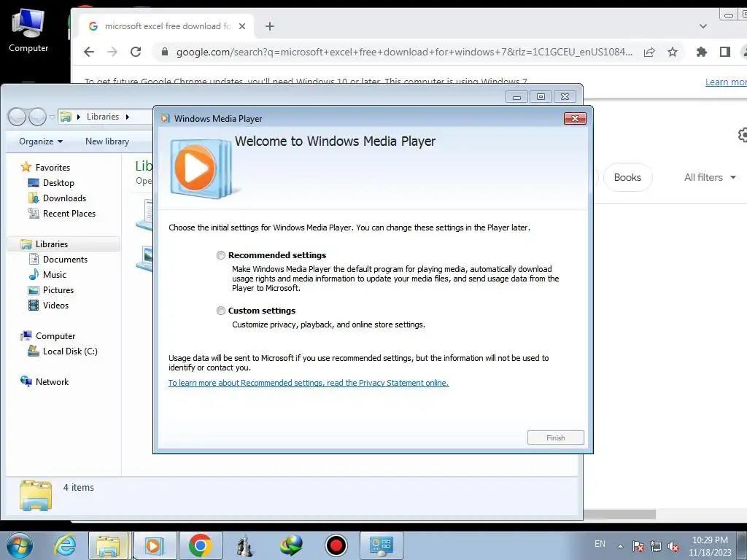The width and height of the screenshot is (747, 560).
Task: Click Libraries in the Explorer address bar
Action: click(102, 117)
